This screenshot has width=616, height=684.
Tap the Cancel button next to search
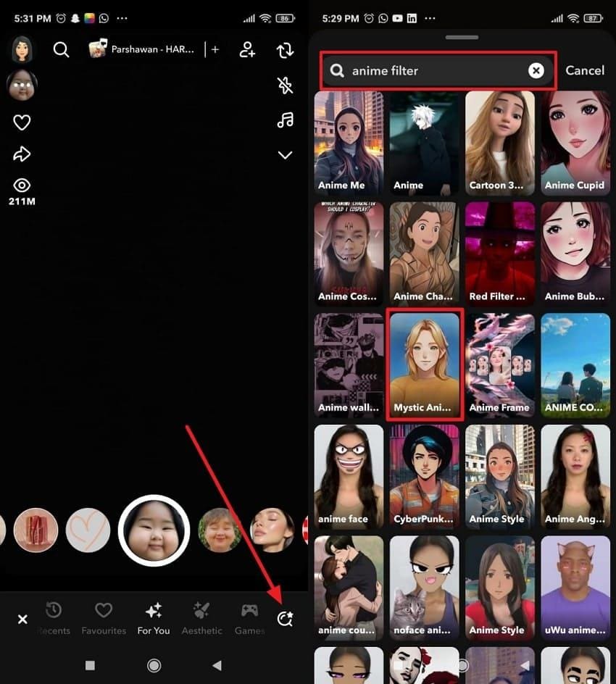point(585,70)
